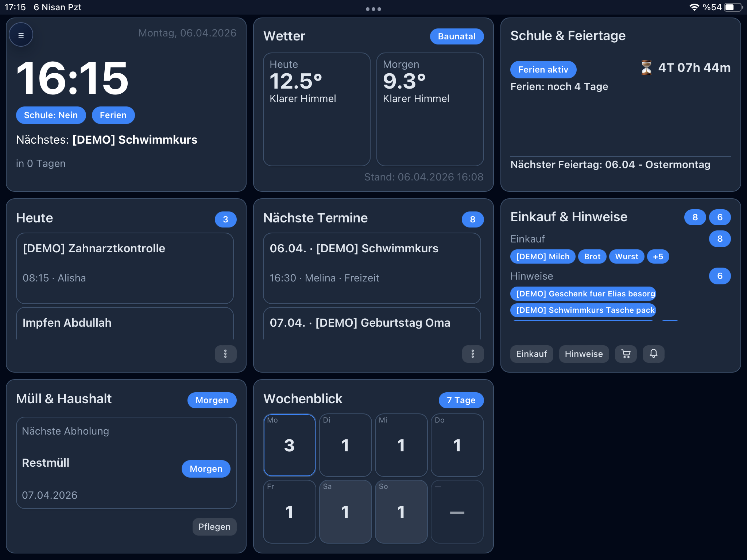This screenshot has width=747, height=560.
Task: Tap the Wi-Fi status icon
Action: [x=694, y=7]
